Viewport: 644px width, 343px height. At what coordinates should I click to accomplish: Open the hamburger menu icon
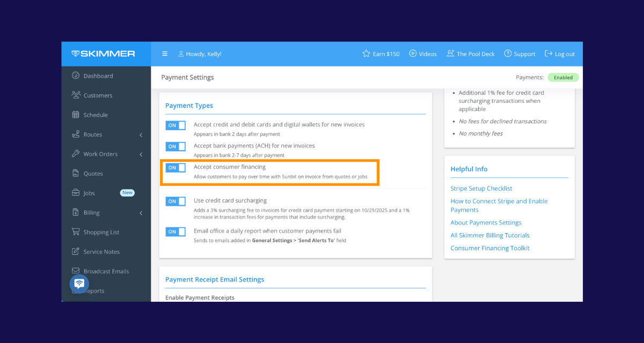[165, 54]
